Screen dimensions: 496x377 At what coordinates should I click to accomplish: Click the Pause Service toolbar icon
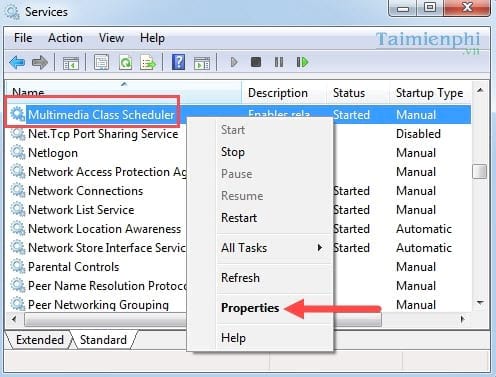coord(279,62)
